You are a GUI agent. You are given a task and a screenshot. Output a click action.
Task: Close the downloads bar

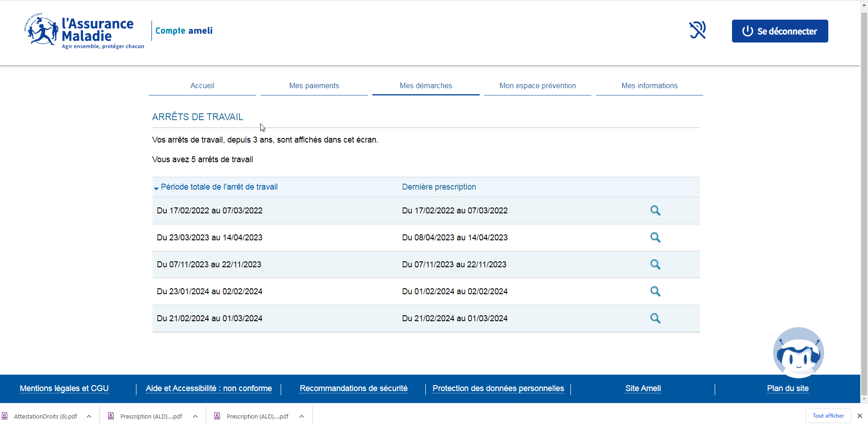pos(859,416)
